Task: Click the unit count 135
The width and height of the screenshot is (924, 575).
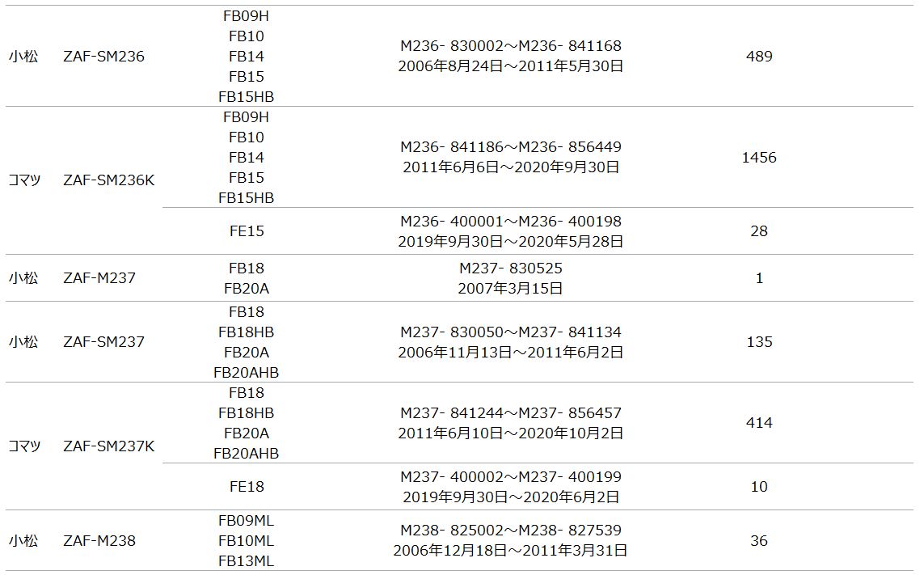Action: coord(759,342)
